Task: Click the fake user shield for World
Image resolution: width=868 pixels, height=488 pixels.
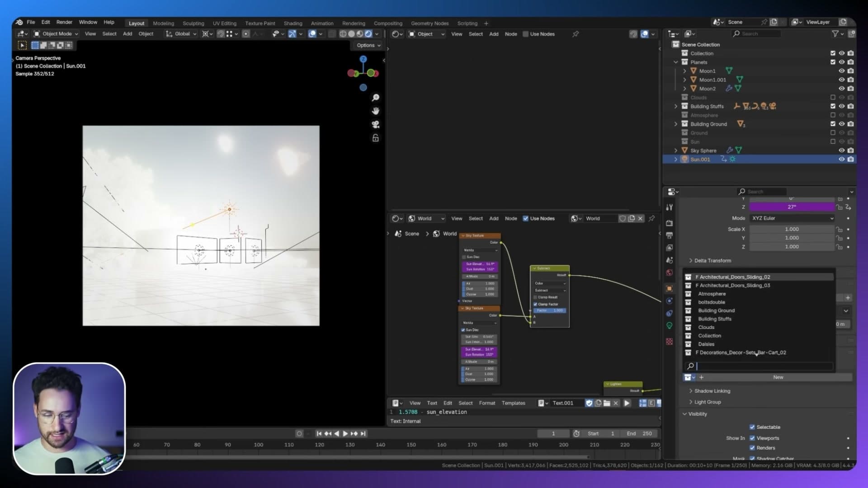Action: coord(623,219)
